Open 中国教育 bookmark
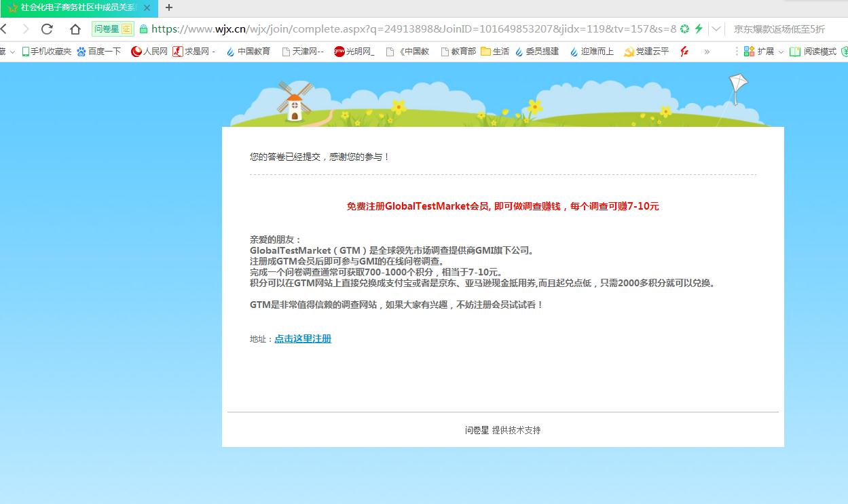Image resolution: width=848 pixels, height=504 pixels. click(x=248, y=51)
